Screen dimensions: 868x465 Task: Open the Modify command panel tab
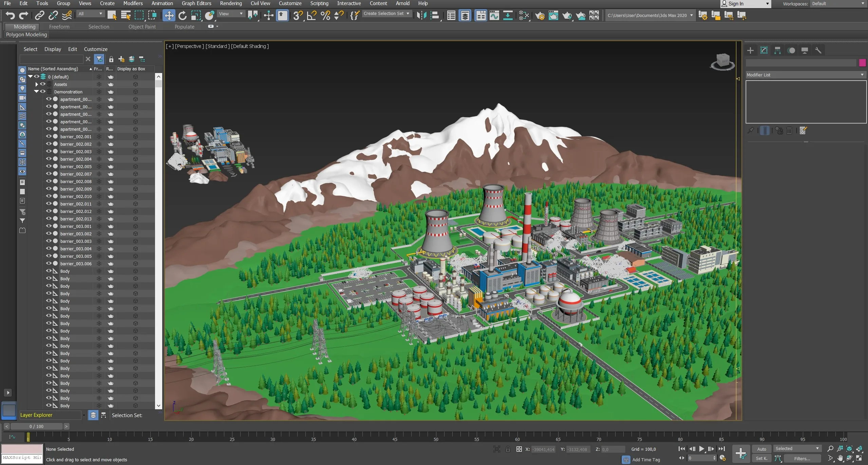tap(764, 51)
